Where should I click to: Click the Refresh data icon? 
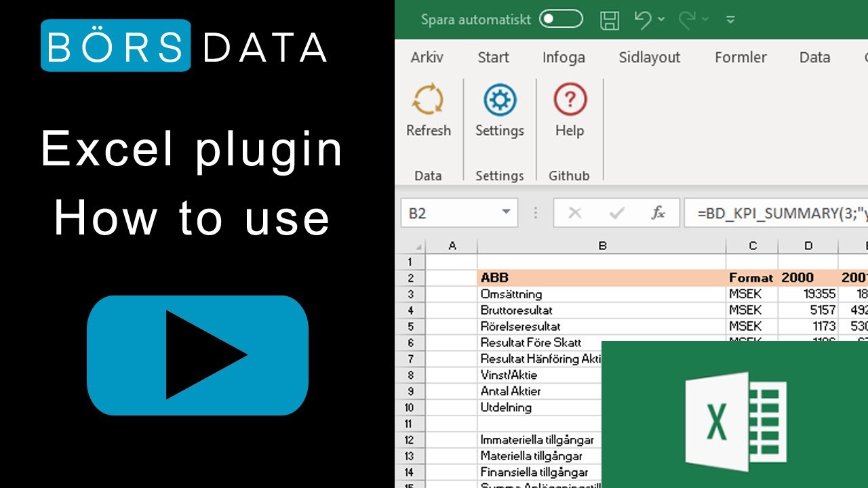[x=428, y=100]
